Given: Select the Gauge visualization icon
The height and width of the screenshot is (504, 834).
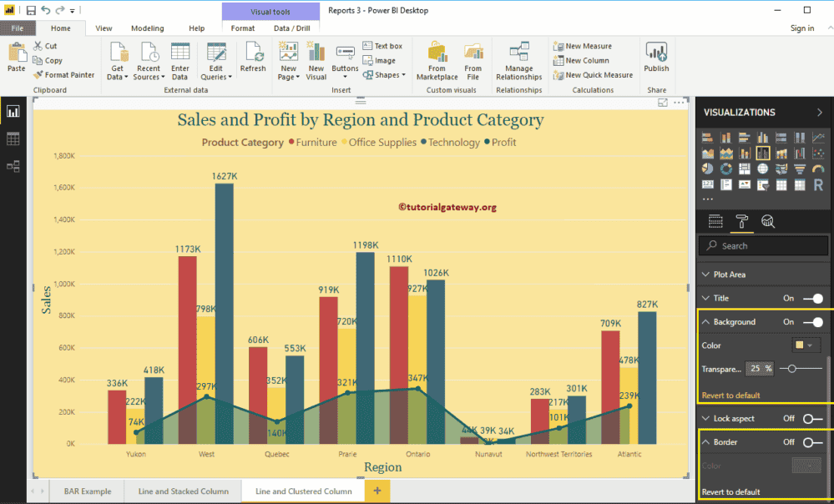Looking at the screenshot, I should tap(819, 168).
